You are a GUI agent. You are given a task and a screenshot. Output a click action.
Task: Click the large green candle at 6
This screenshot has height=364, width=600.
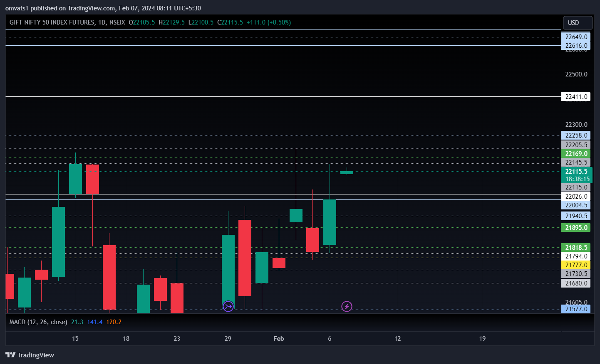click(x=330, y=222)
